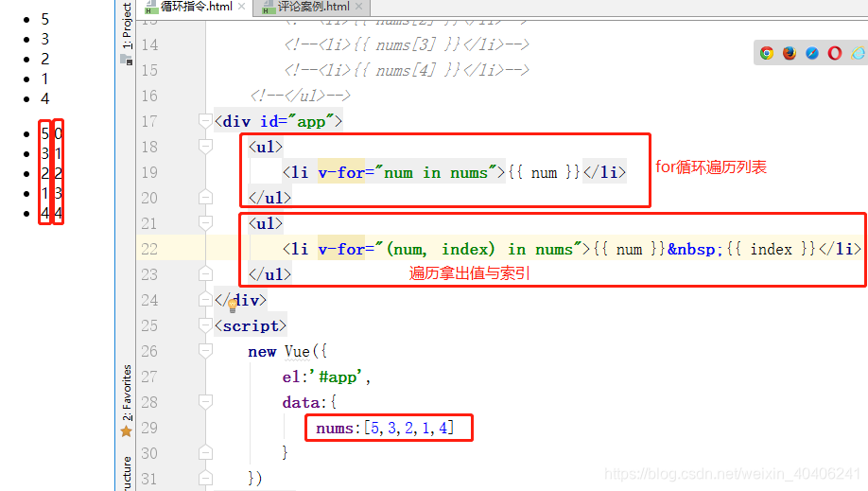This screenshot has width=868, height=491.
Task: Click the Project folder icon in sidebar
Action: tap(126, 60)
